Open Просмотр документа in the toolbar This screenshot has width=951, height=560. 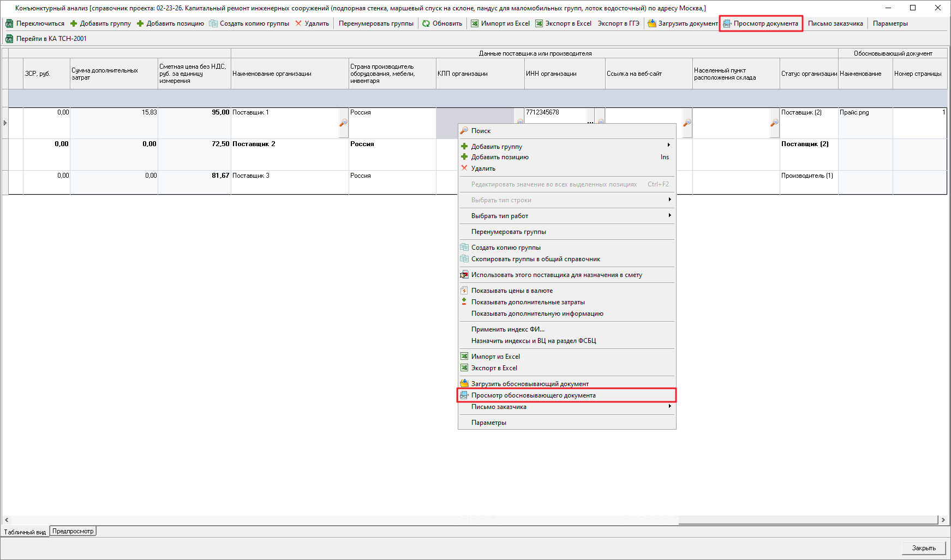(x=761, y=23)
